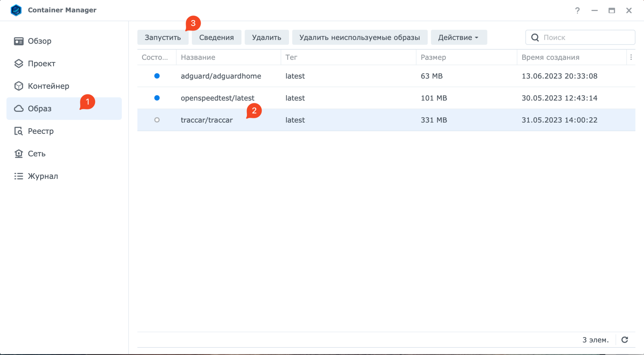644x355 pixels.
Task: Click the 101 MB size cell
Action: [x=434, y=98]
